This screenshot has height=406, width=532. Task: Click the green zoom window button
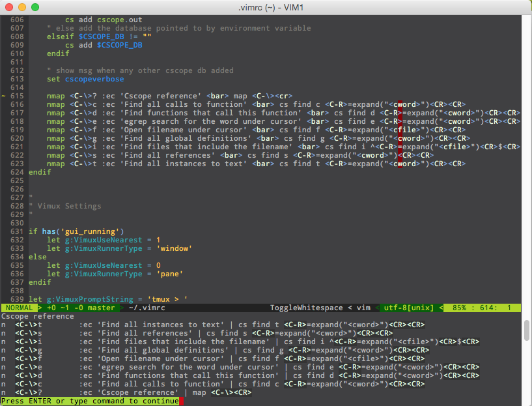pos(35,7)
